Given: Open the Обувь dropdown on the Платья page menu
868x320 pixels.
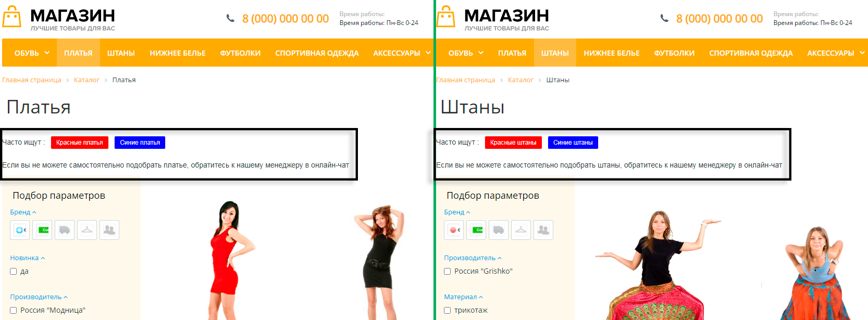Looking at the screenshot, I should click(32, 53).
